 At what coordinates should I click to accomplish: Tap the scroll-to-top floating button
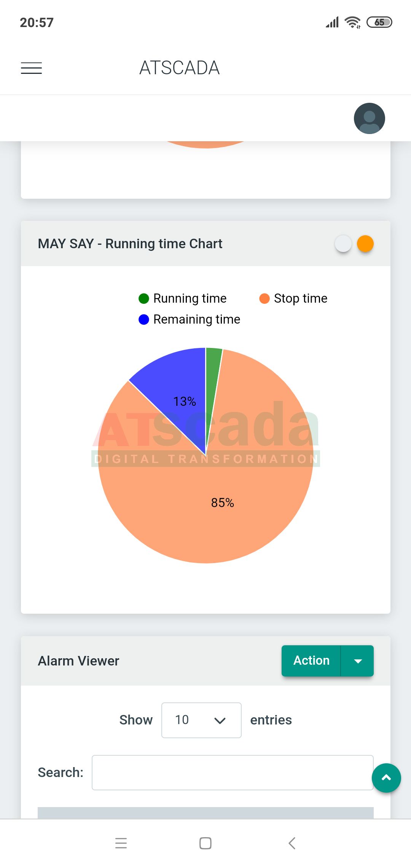click(386, 778)
